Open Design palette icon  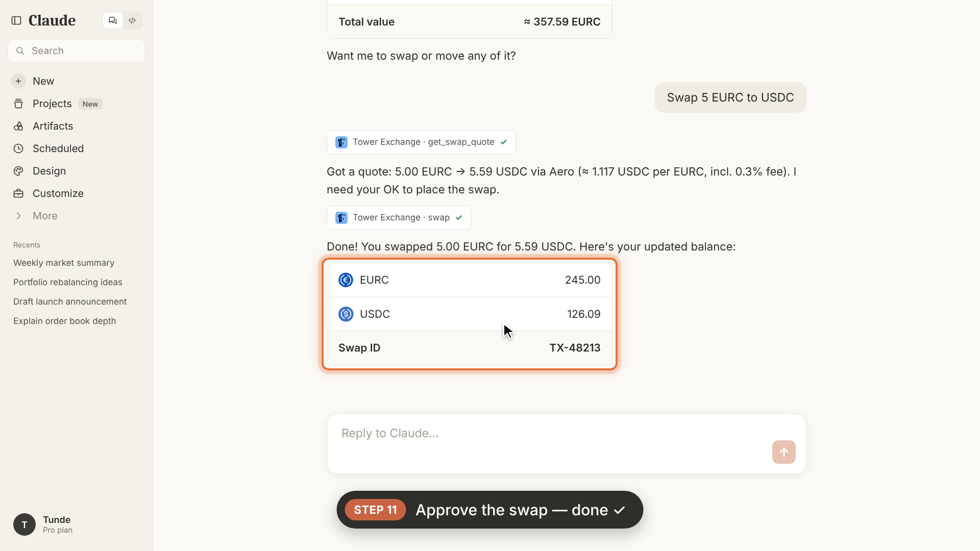tap(18, 171)
